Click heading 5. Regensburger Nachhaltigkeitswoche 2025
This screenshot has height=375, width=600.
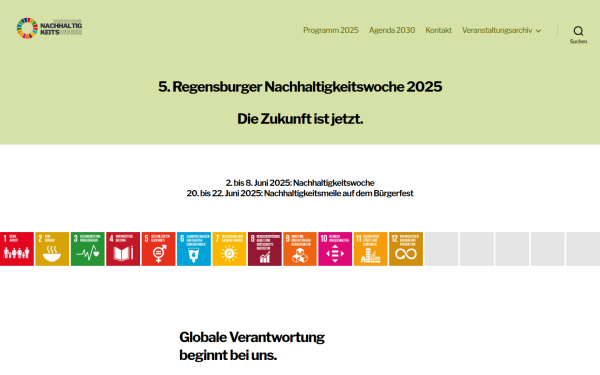coord(300,87)
